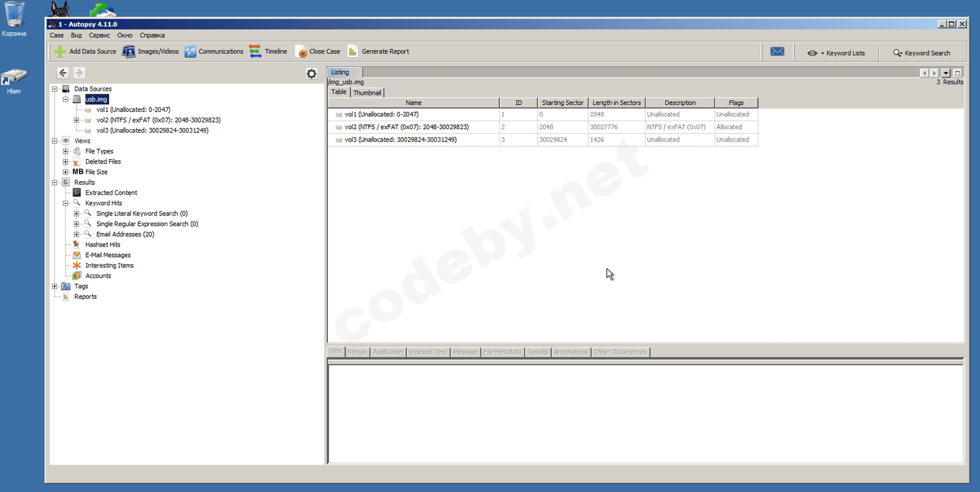980x492 pixels.
Task: Click the E-Mail Messages envelope icon
Action: click(x=77, y=255)
